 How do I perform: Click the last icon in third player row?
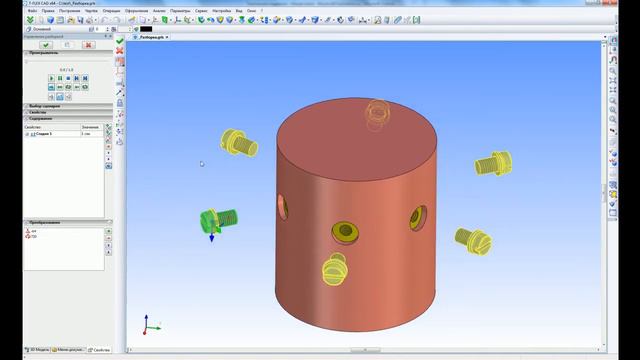[x=68, y=97]
